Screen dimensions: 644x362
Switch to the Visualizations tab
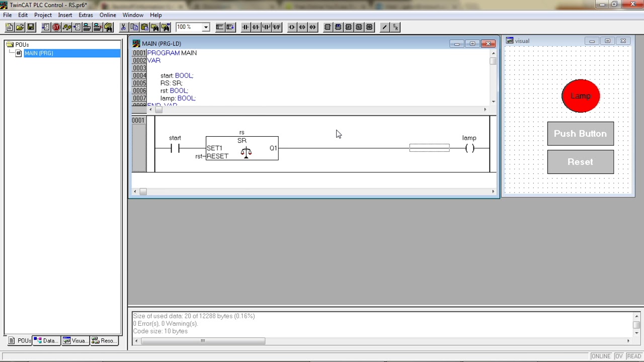pos(75,341)
